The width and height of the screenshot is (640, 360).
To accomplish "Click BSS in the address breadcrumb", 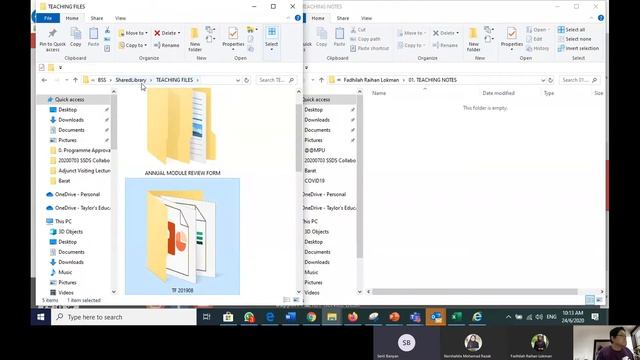I will click(x=102, y=80).
